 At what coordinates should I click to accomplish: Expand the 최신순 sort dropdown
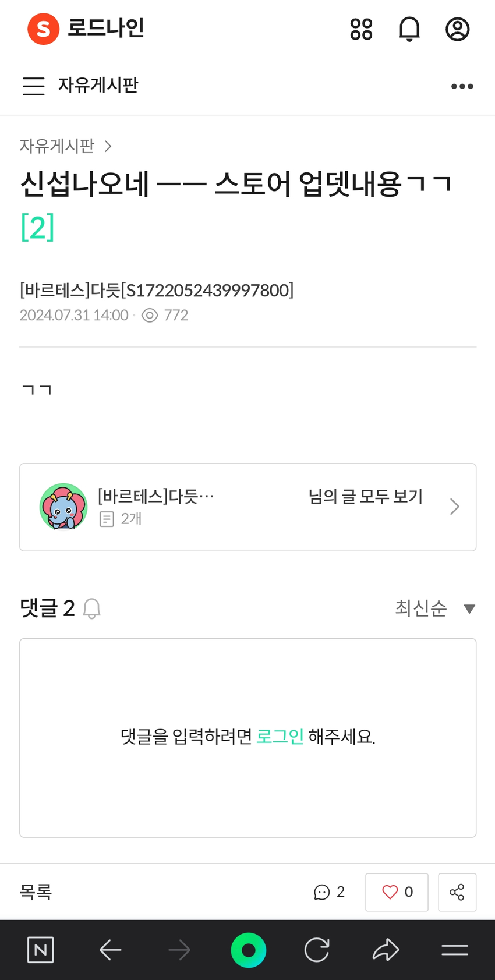click(436, 608)
